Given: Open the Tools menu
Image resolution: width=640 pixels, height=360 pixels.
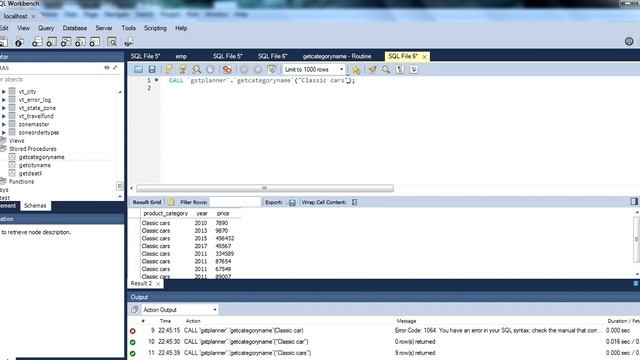Looking at the screenshot, I should click(129, 28).
